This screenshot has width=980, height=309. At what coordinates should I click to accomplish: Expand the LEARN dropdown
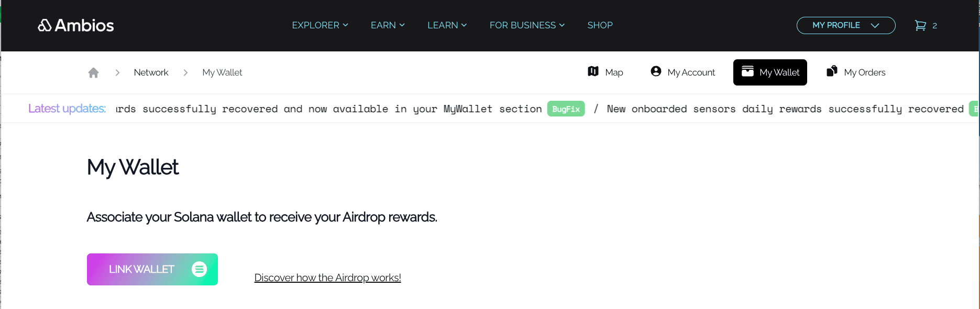coord(443,25)
